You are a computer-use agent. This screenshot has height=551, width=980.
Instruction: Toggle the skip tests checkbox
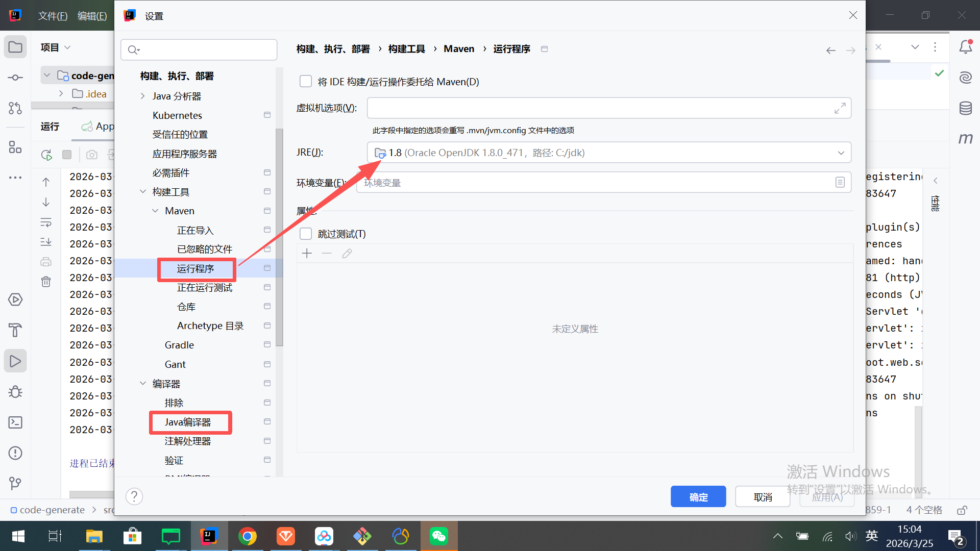tap(306, 234)
